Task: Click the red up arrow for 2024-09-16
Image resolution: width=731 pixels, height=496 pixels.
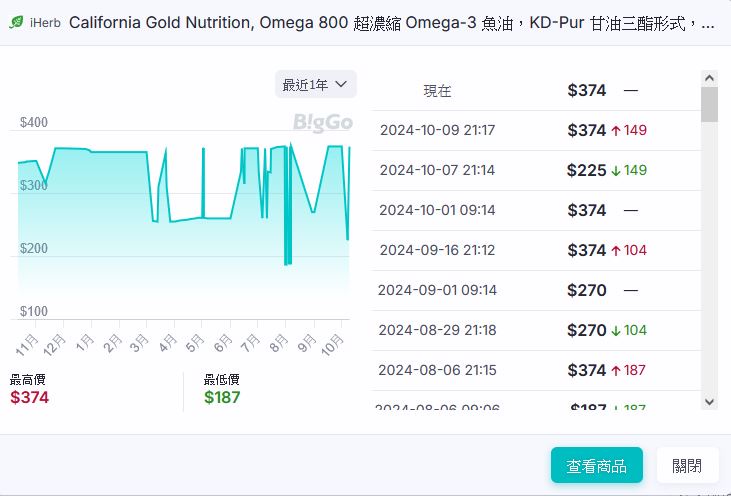Action: pyautogui.click(x=616, y=250)
